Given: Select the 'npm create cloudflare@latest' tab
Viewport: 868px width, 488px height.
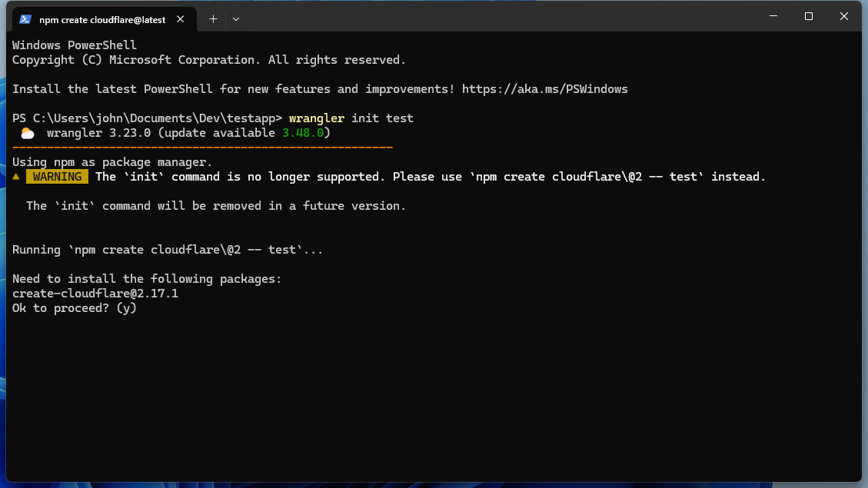Looking at the screenshot, I should tap(101, 19).
